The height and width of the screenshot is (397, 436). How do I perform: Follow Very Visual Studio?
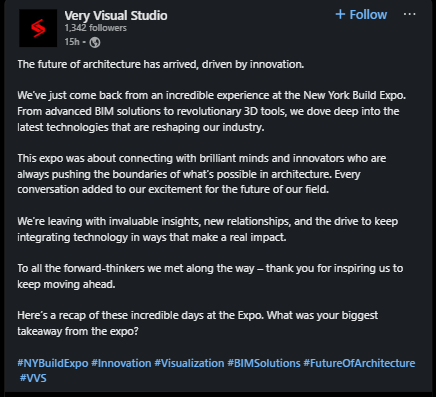pos(361,15)
